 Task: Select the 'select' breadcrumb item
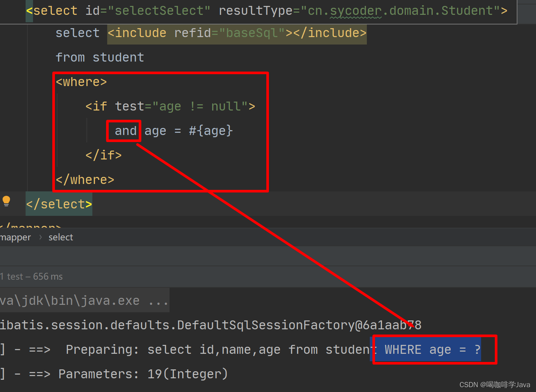coord(61,237)
